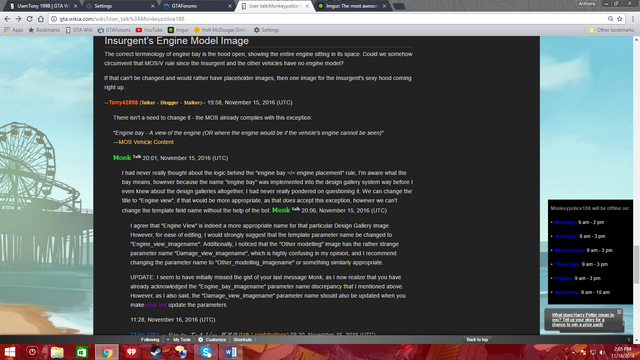Viewport: 640px width, 360px height.
Task: Open the iHeartRadio taskbar icon
Action: pyautogui.click(x=131, y=352)
